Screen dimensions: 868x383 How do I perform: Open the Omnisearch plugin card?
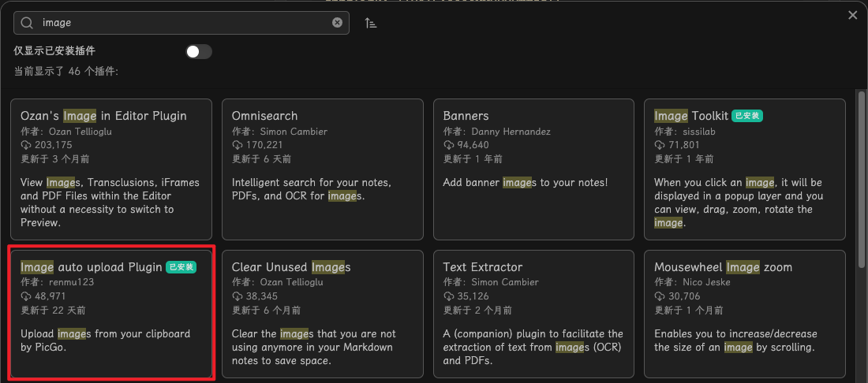pyautogui.click(x=322, y=169)
